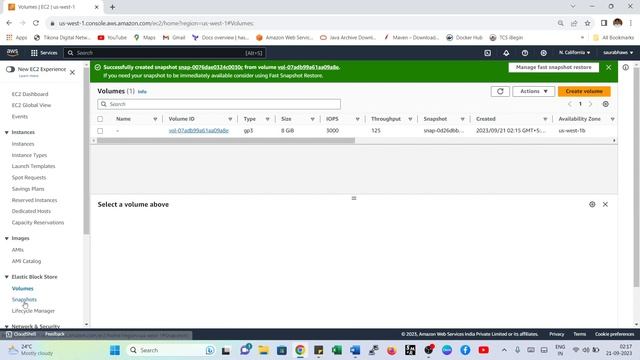Open YouTube app in the taskbar
This screenshot has width=640, height=360.
(484, 350)
